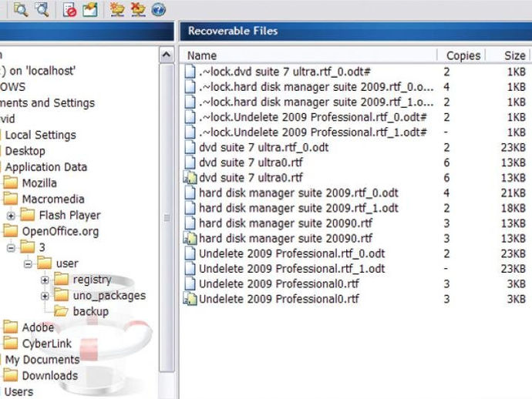
Task: Select hard disk manager suite 2009.rtf_1.odt file
Action: (298, 208)
